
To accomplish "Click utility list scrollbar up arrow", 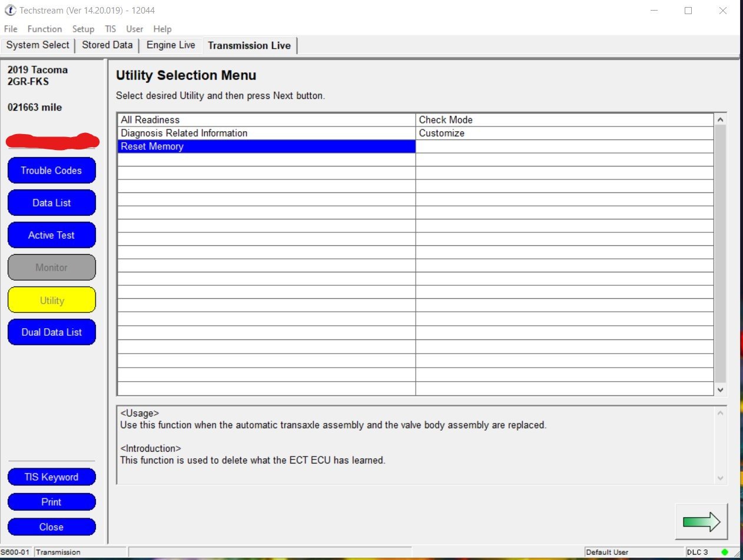I will (721, 119).
